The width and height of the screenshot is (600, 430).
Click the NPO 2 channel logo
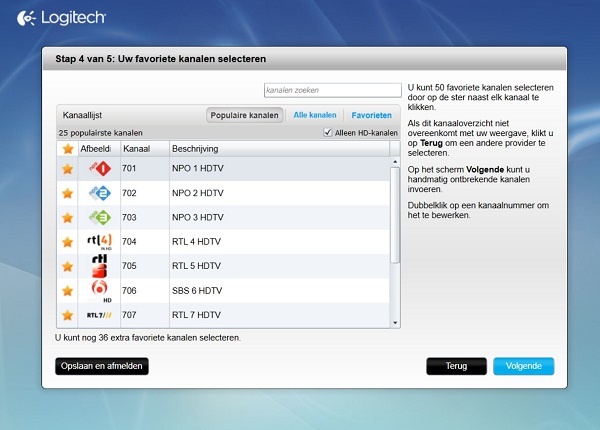[100, 193]
